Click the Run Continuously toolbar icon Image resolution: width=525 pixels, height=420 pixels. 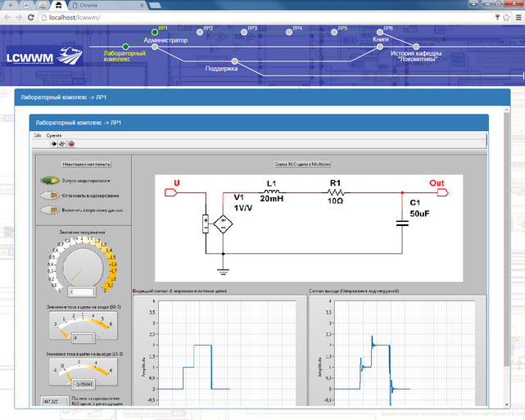[x=62, y=143]
